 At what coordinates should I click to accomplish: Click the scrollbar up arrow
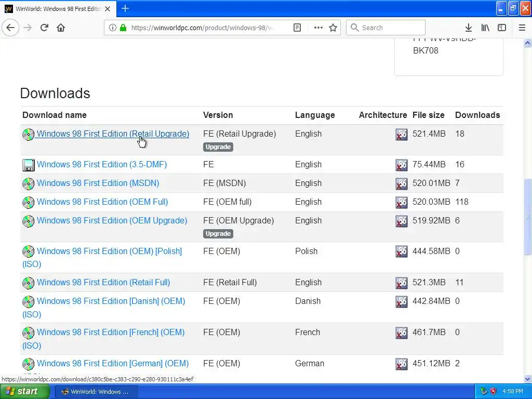click(528, 43)
